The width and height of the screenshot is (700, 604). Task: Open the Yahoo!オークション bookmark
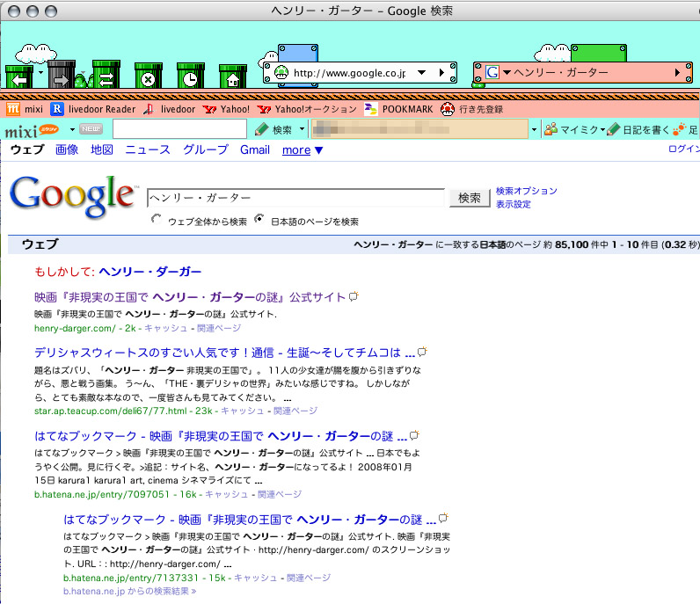[307, 109]
